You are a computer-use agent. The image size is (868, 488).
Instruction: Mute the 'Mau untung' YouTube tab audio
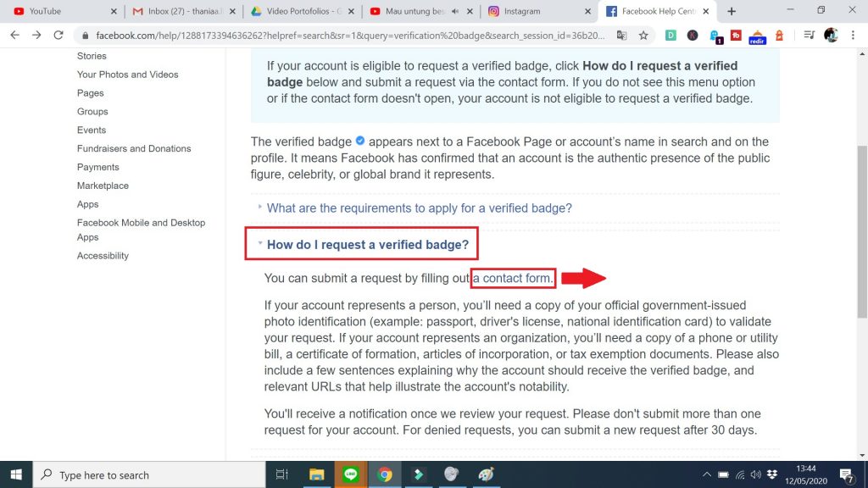(455, 12)
